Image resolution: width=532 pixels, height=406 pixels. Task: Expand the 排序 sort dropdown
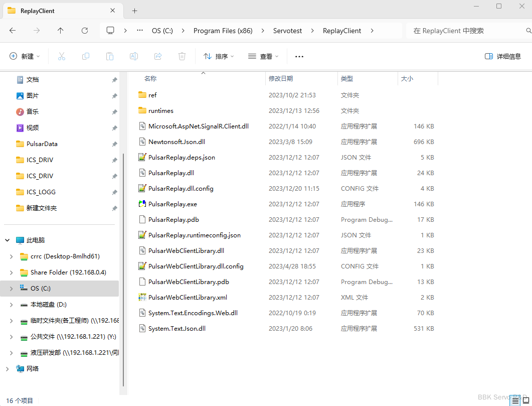pos(219,57)
